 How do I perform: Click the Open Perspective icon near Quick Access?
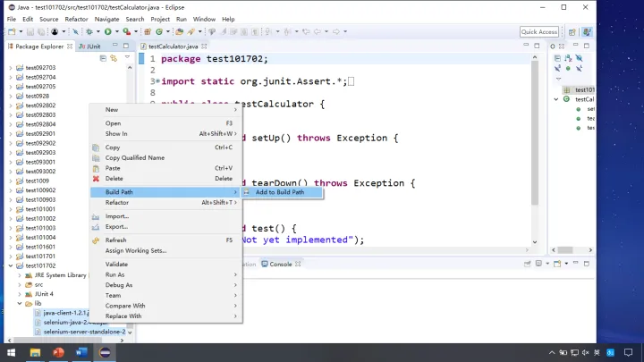(x=572, y=32)
